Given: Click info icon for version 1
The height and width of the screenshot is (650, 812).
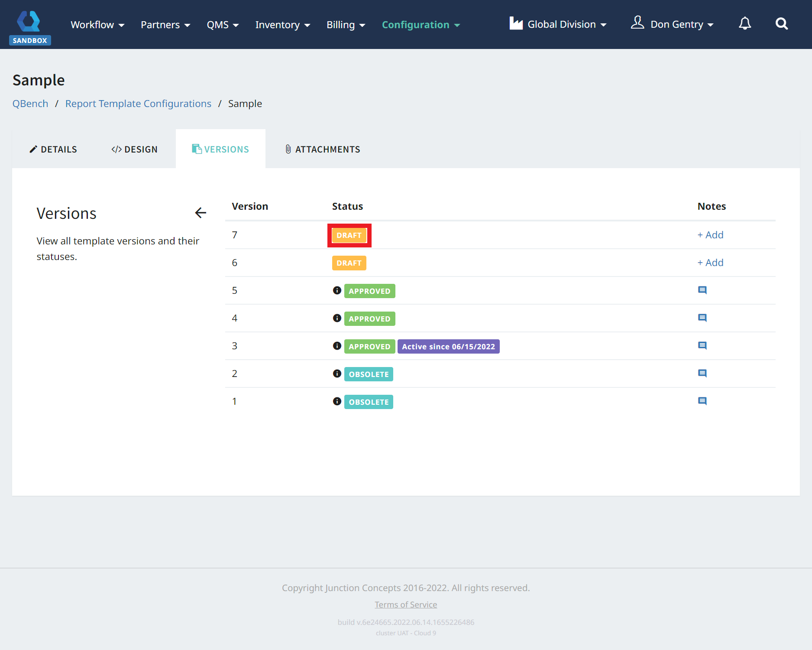Looking at the screenshot, I should coord(337,401).
